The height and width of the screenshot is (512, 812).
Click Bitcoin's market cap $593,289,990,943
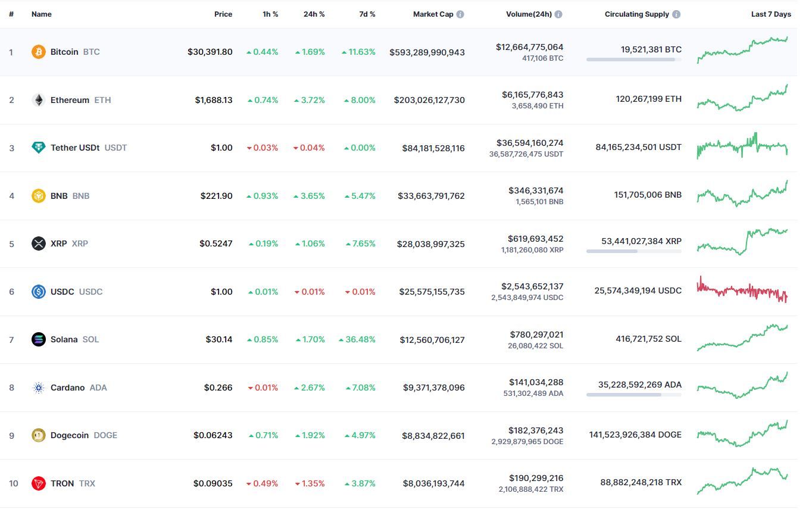(427, 52)
